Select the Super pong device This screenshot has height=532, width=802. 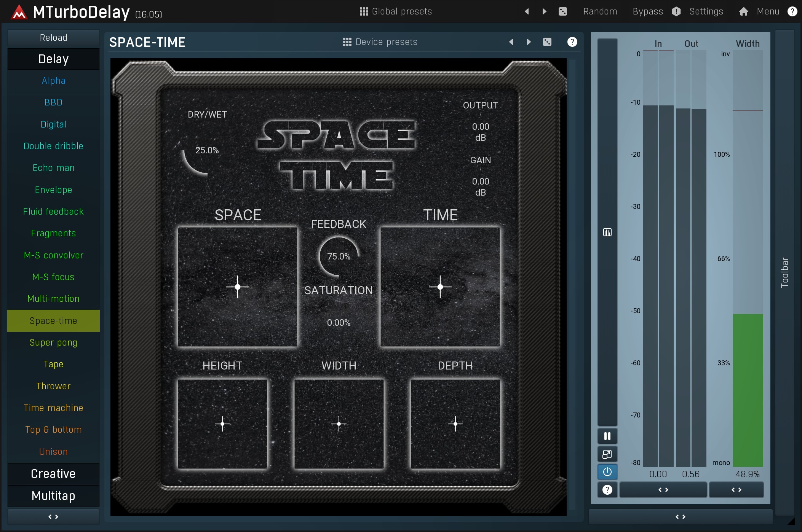(53, 342)
